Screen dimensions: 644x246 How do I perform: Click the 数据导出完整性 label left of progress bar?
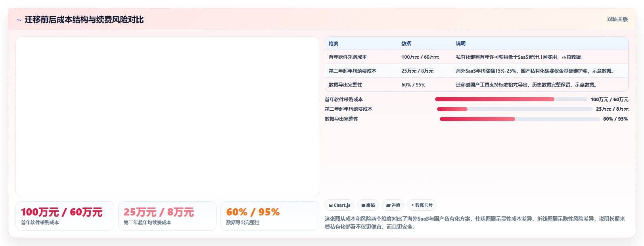[x=341, y=119]
